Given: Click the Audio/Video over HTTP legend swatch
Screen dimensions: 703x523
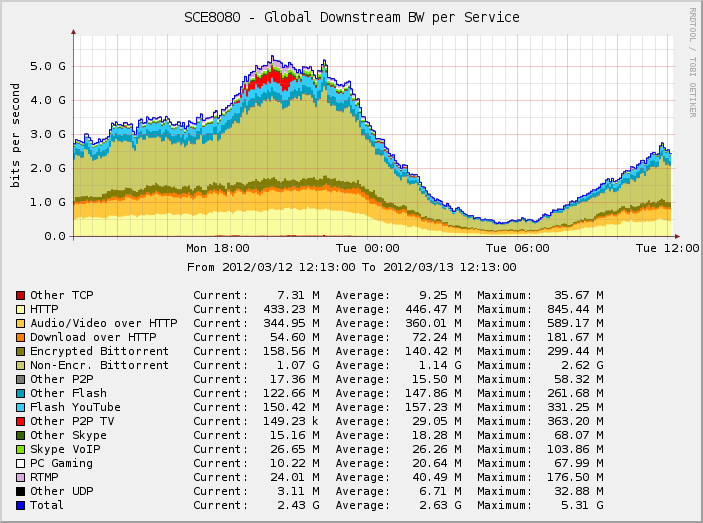Looking at the screenshot, I should click(x=20, y=323).
